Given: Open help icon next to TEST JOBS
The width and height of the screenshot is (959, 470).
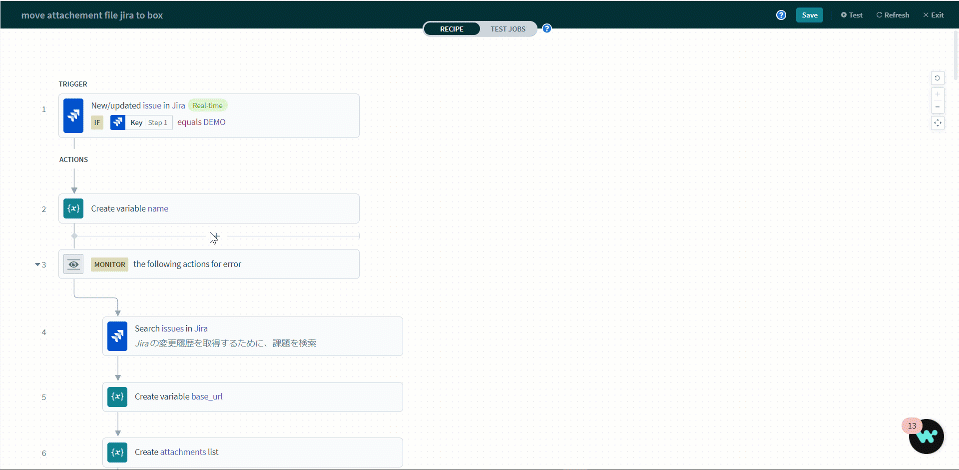Looking at the screenshot, I should [x=547, y=28].
